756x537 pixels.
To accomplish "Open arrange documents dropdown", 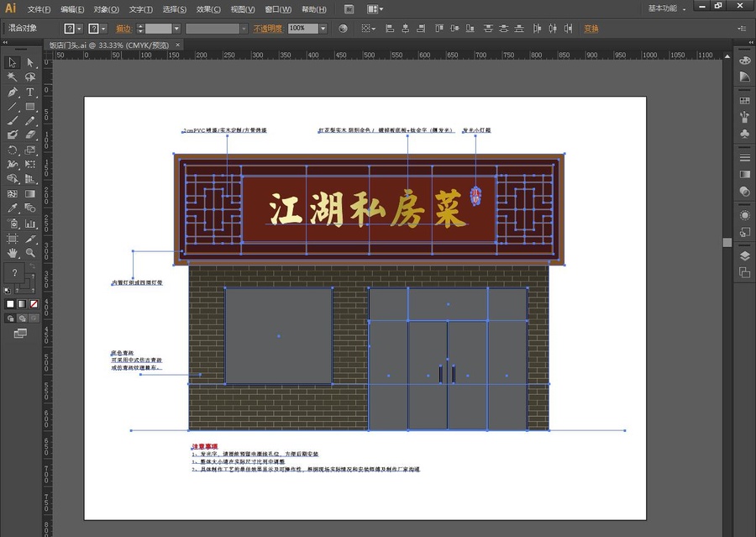I will pos(375,9).
